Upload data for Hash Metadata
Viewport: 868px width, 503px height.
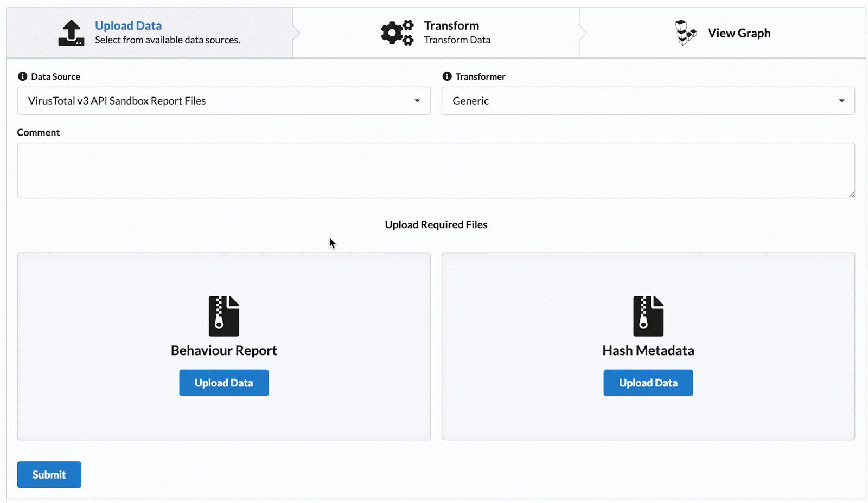tap(648, 383)
